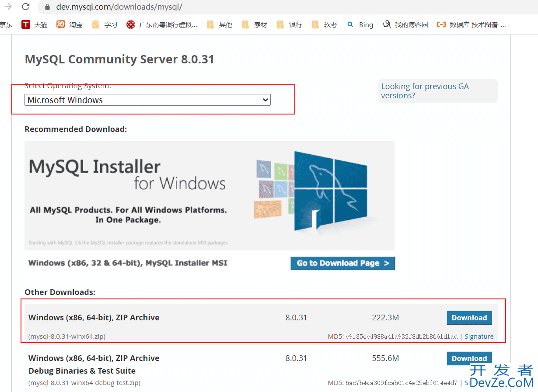Open the 天猫 bookmark

point(35,24)
